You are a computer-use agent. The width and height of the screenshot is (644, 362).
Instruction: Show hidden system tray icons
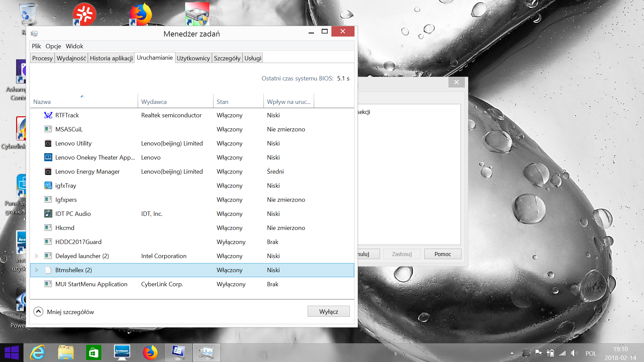coord(512,353)
